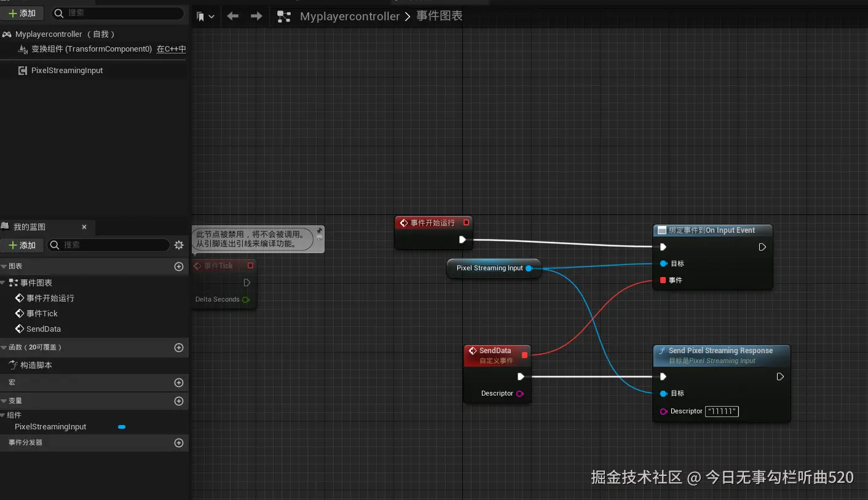Image resolution: width=868 pixels, height=500 pixels.
Task: Click the graph icon beside the Myplayercontroller breadcrumb
Action: click(x=284, y=17)
